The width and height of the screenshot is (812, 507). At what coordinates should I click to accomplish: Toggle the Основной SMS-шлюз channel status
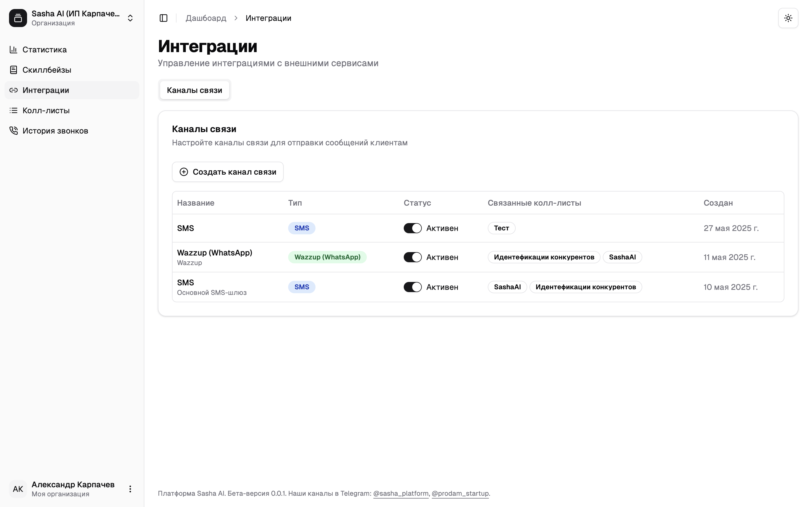coord(412,287)
